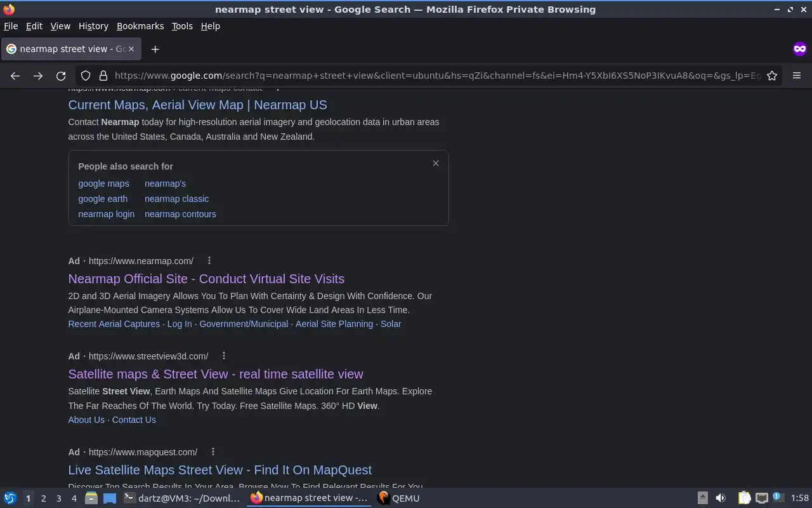Open the network tray icon

click(x=762, y=498)
